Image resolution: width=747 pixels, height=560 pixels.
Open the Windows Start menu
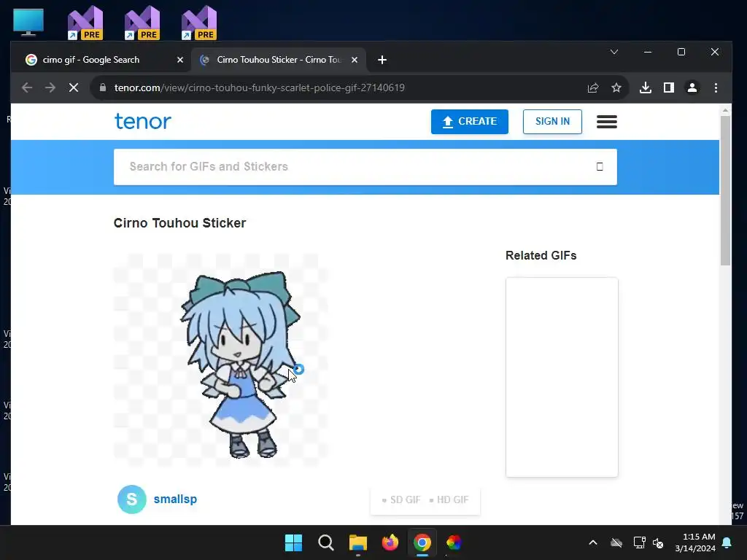pos(293,542)
